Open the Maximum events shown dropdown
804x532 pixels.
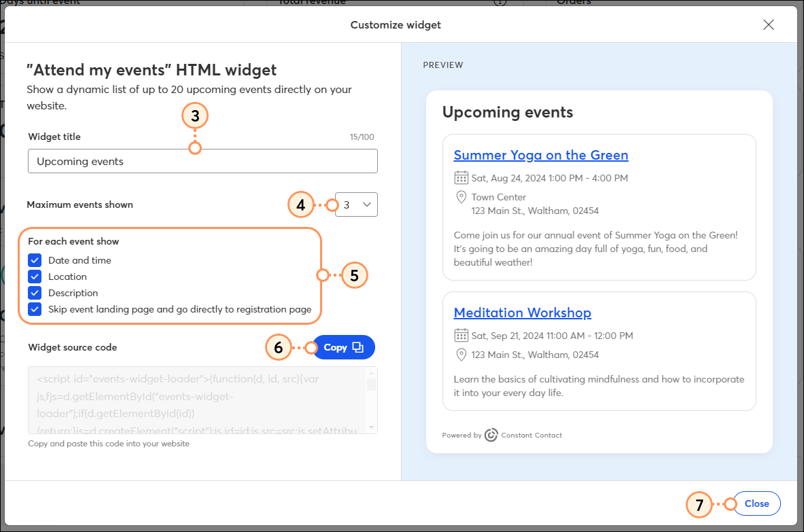(356, 205)
